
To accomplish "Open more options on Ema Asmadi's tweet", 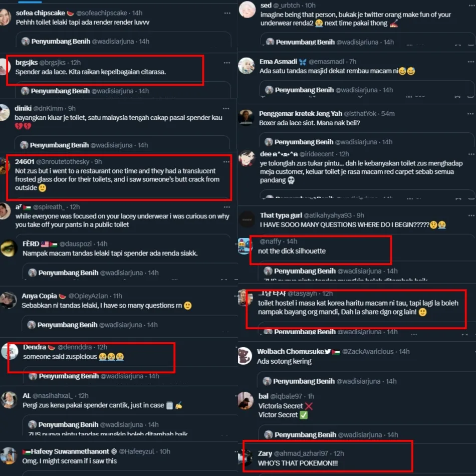I will click(x=471, y=62).
